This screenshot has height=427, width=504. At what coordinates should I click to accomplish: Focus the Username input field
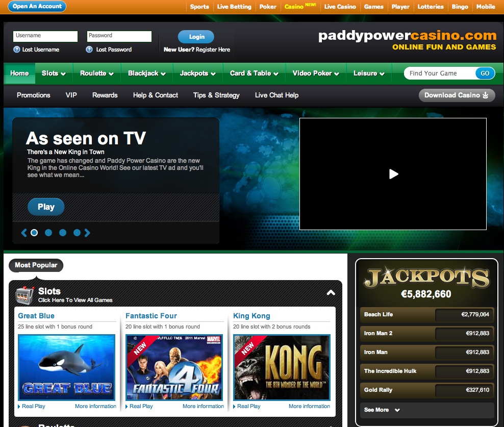coord(45,36)
